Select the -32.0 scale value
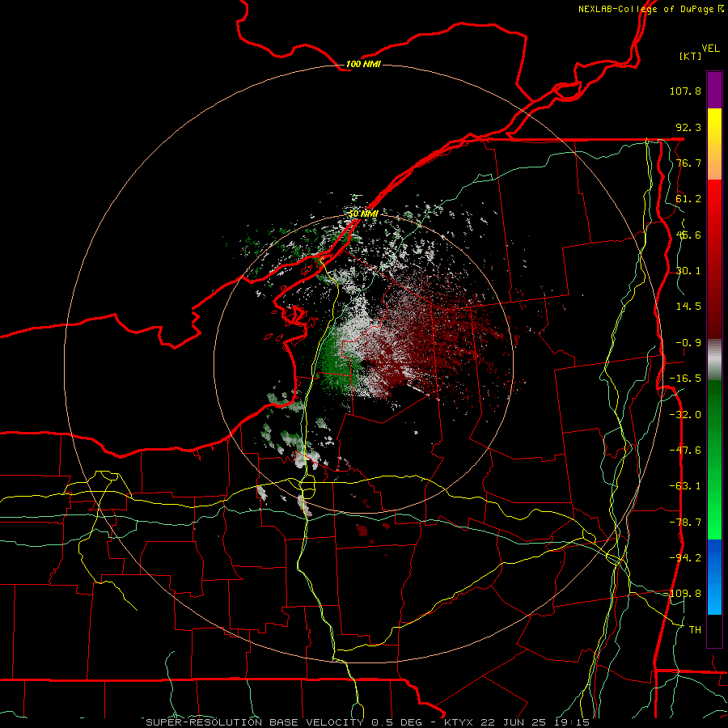 685,415
